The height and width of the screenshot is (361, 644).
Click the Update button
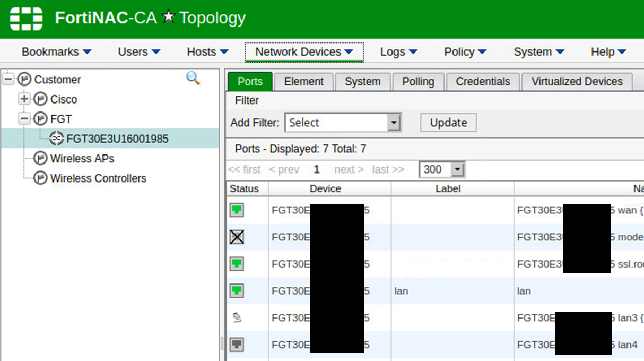point(448,123)
